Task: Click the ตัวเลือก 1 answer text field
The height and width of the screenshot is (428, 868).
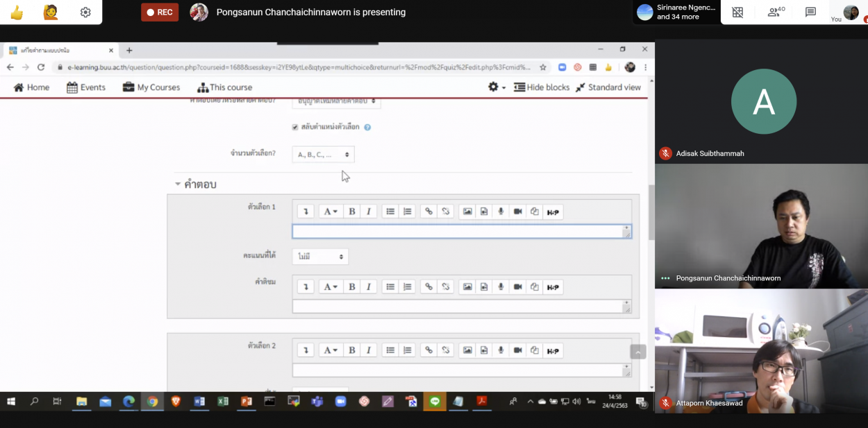Action: tap(458, 232)
